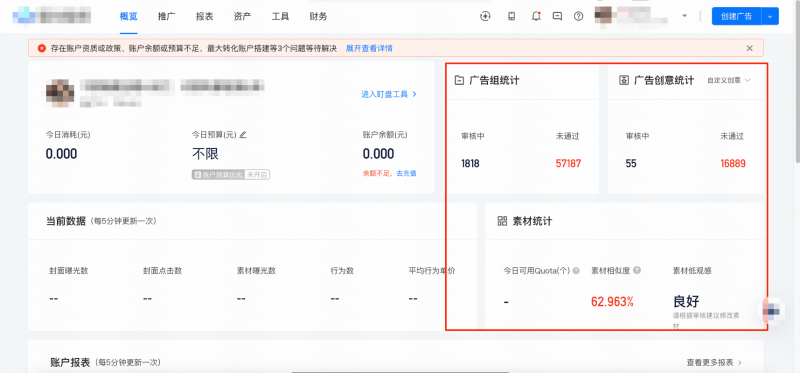Open the mobile phone icon in header
This screenshot has width=800, height=373.
511,16
